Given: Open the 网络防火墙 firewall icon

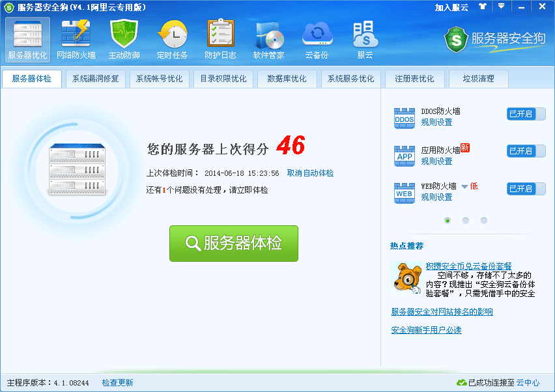Looking at the screenshot, I should point(76,40).
